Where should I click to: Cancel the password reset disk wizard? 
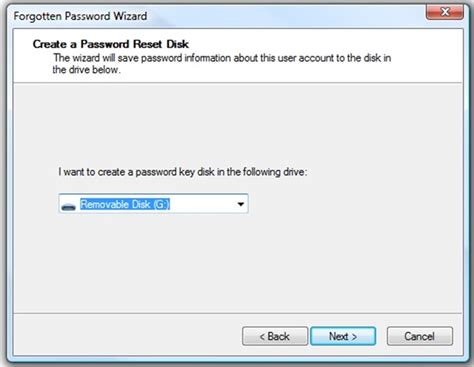420,336
